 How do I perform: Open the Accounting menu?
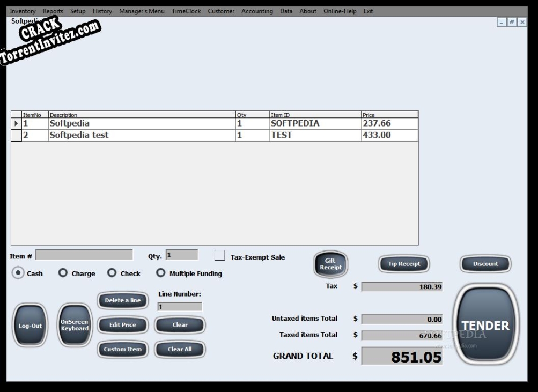click(x=257, y=11)
